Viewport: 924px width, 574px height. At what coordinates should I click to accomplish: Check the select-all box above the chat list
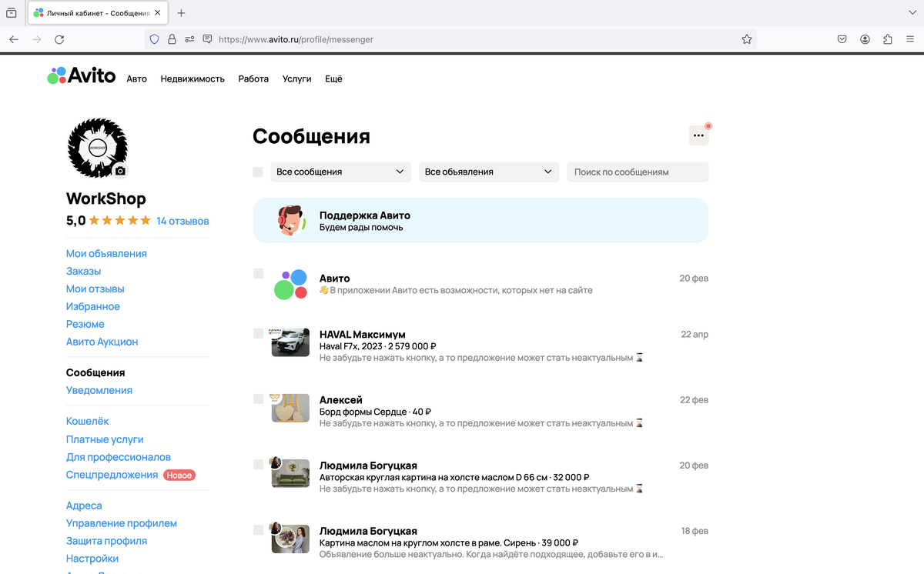coord(257,172)
